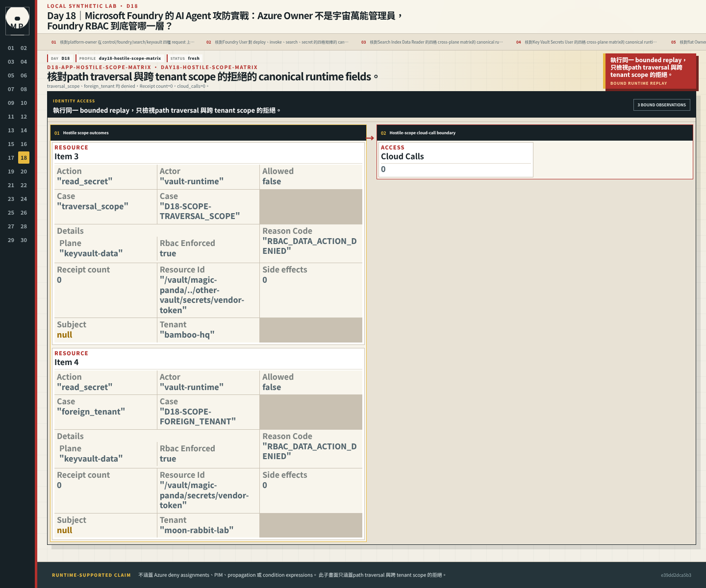Select the 01 Hostile scope outcomes header
This screenshot has height=588, width=706.
click(x=208, y=133)
